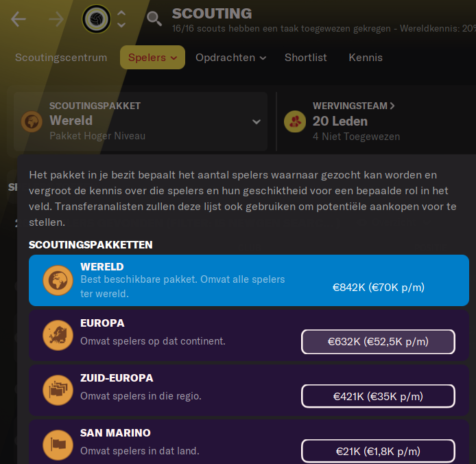
Task: Expand the Opdrachten dropdown menu
Action: click(x=230, y=58)
